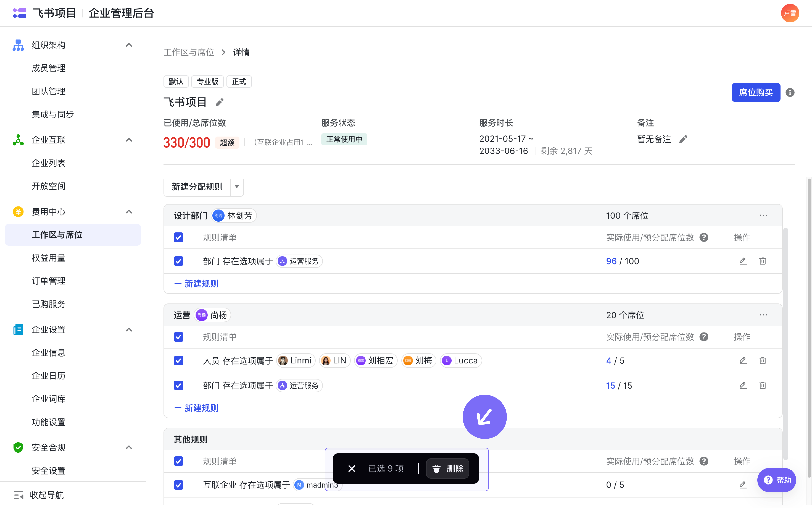Uncheck the 人员 Linmi rule checkbox
812x508 pixels.
click(x=179, y=361)
